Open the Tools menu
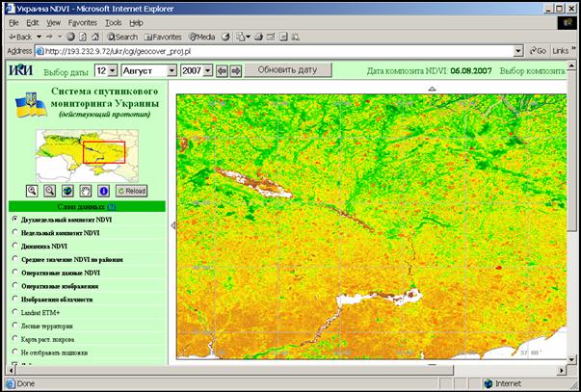Image resolution: width=581 pixels, height=392 pixels. [x=113, y=21]
